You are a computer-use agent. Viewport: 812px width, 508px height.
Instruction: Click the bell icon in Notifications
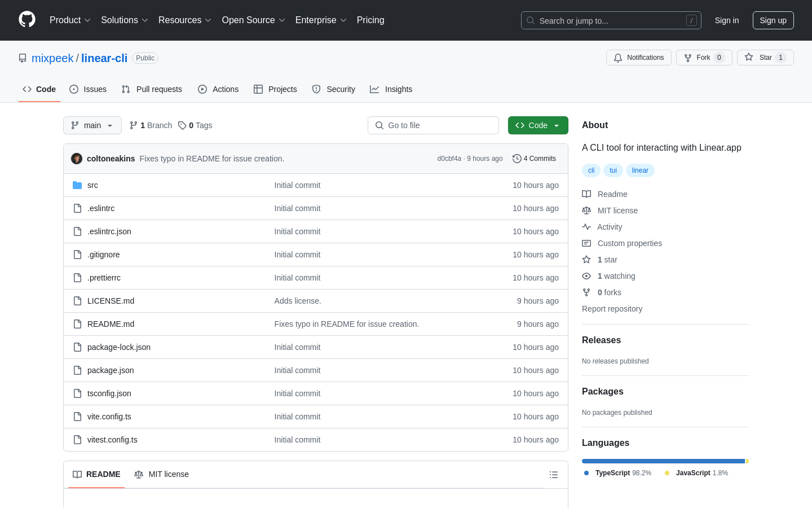pos(618,58)
